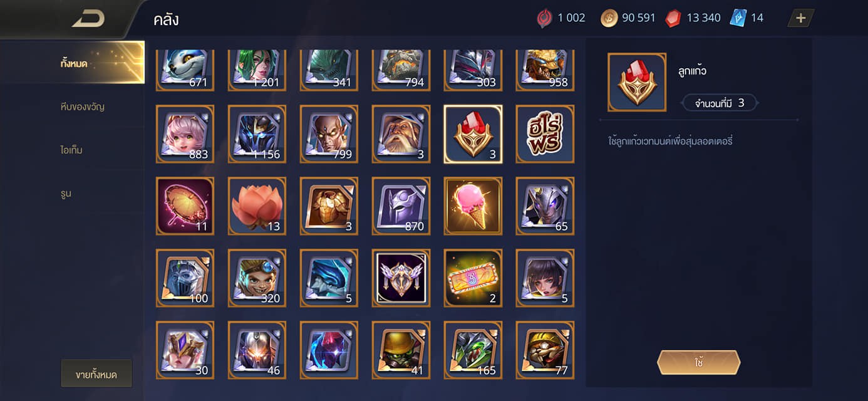Select the golden armor item with count 3
This screenshot has width=868, height=401.
pos(329,206)
